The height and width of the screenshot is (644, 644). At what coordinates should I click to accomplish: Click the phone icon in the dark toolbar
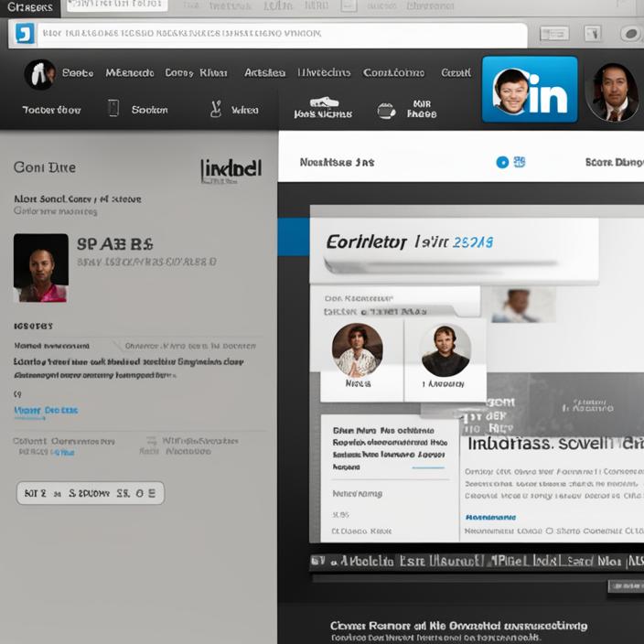(113, 109)
